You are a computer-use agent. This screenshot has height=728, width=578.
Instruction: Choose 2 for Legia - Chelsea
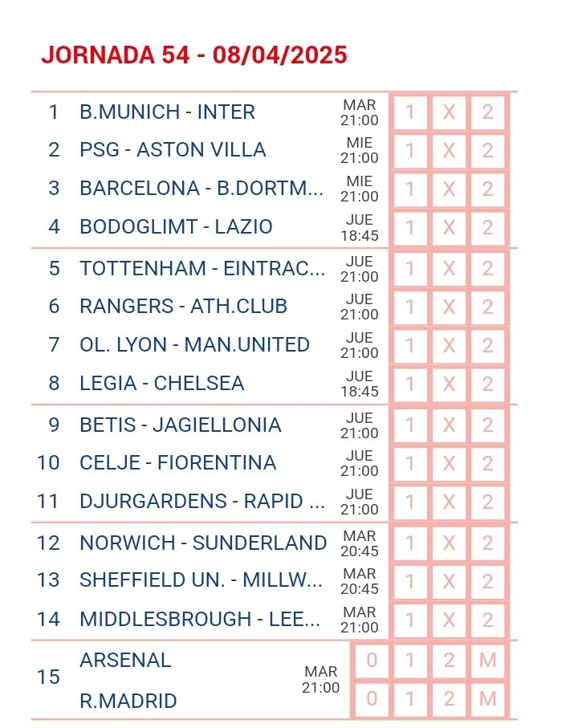[487, 384]
